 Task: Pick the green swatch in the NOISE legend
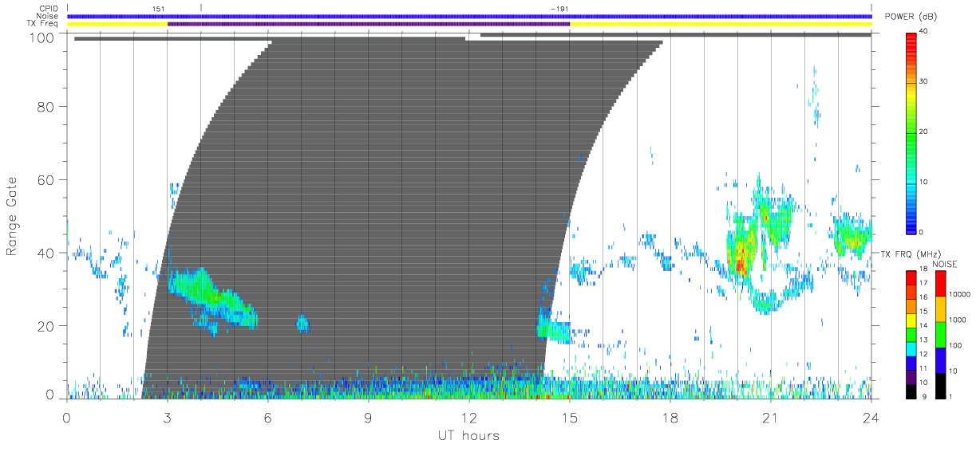click(940, 334)
